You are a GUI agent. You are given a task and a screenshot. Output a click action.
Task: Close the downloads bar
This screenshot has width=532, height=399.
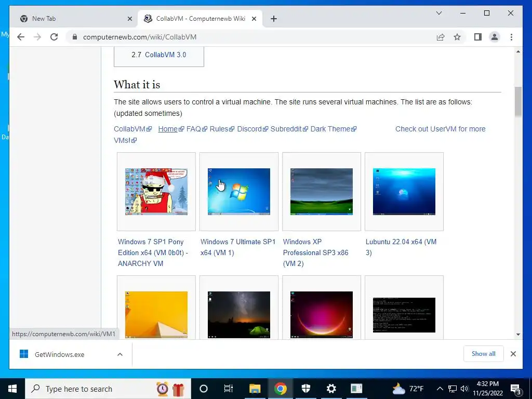[x=513, y=354]
